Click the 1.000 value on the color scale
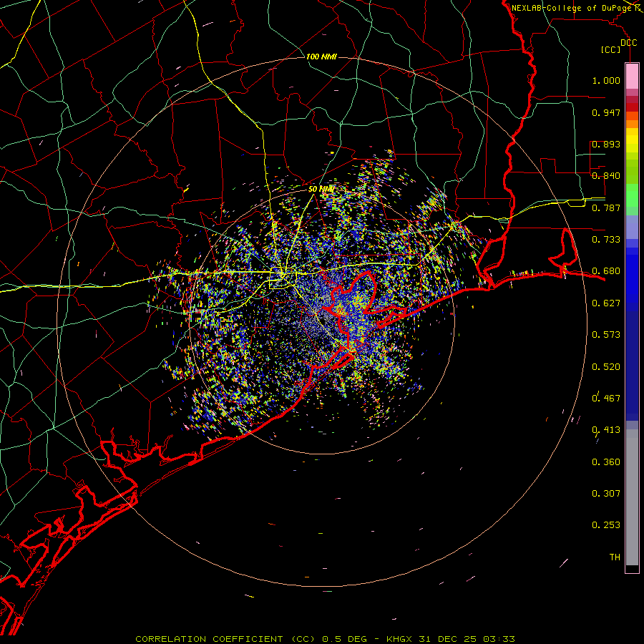Image resolution: width=644 pixels, height=644 pixels. (606, 80)
